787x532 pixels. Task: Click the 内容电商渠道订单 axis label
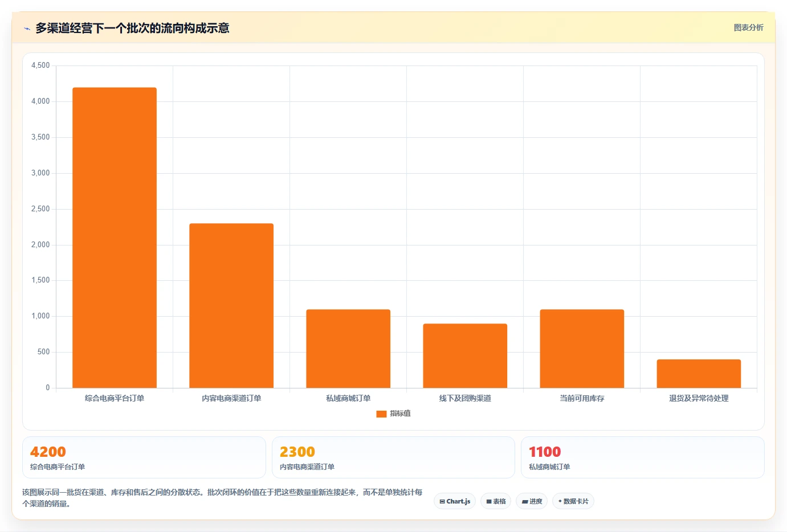click(231, 398)
